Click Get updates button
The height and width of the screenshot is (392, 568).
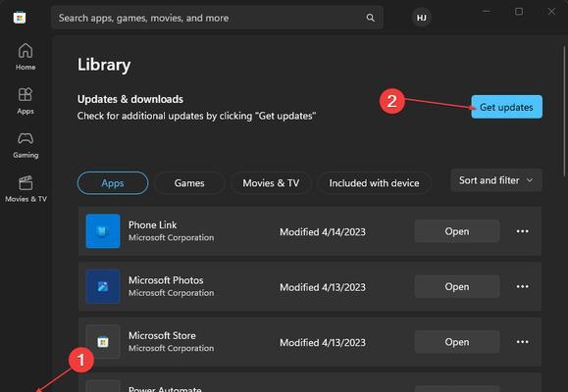[506, 107]
